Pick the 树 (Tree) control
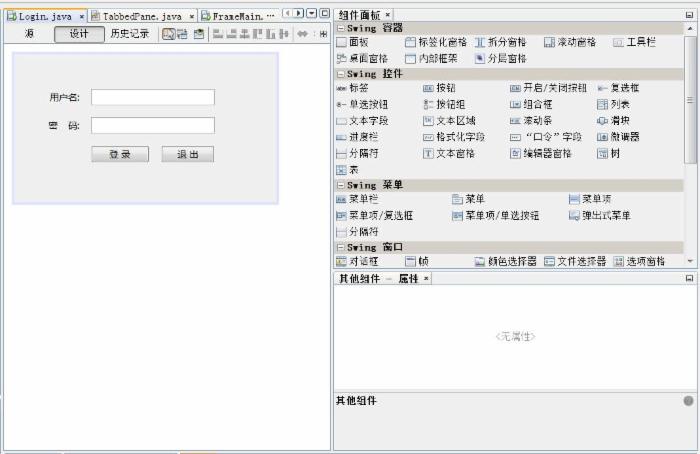The height and width of the screenshot is (454, 700). (609, 154)
